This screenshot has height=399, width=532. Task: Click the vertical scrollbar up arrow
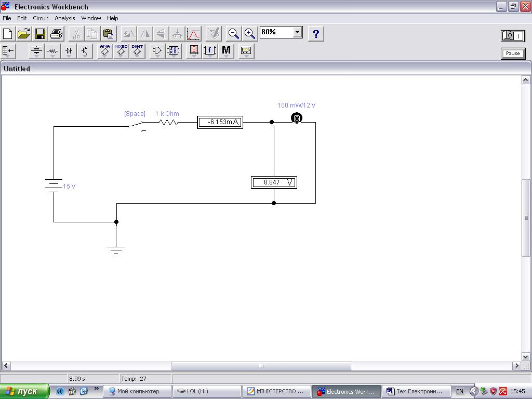(x=526, y=80)
